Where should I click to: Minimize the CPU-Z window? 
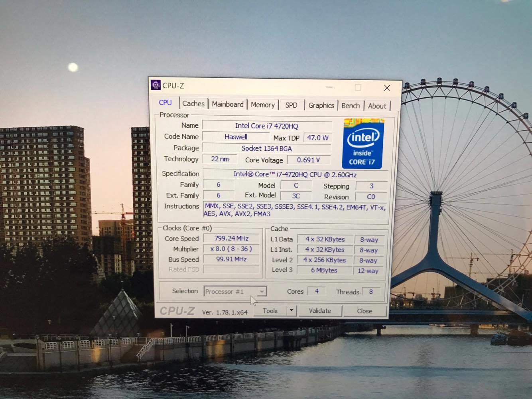pos(329,87)
